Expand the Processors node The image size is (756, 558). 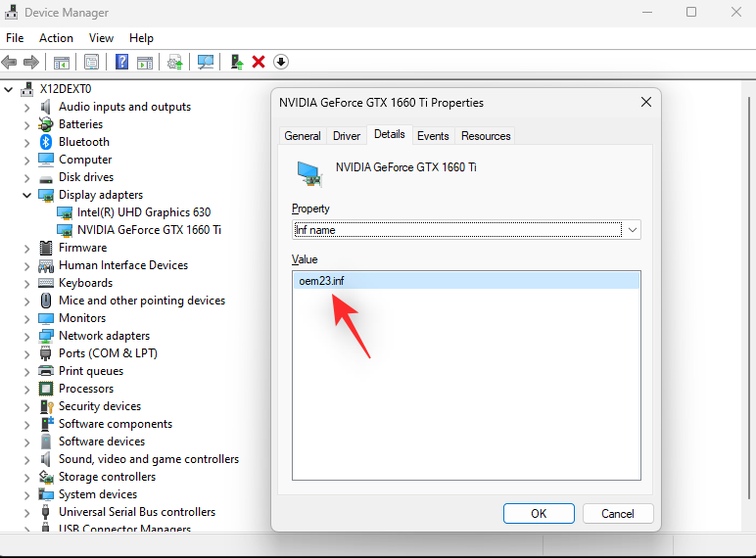[x=26, y=389]
